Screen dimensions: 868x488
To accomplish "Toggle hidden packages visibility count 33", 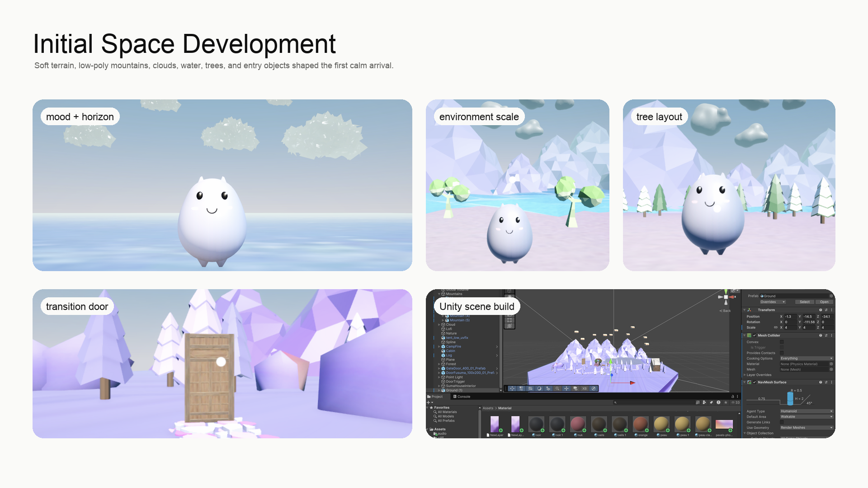I will pos(736,403).
